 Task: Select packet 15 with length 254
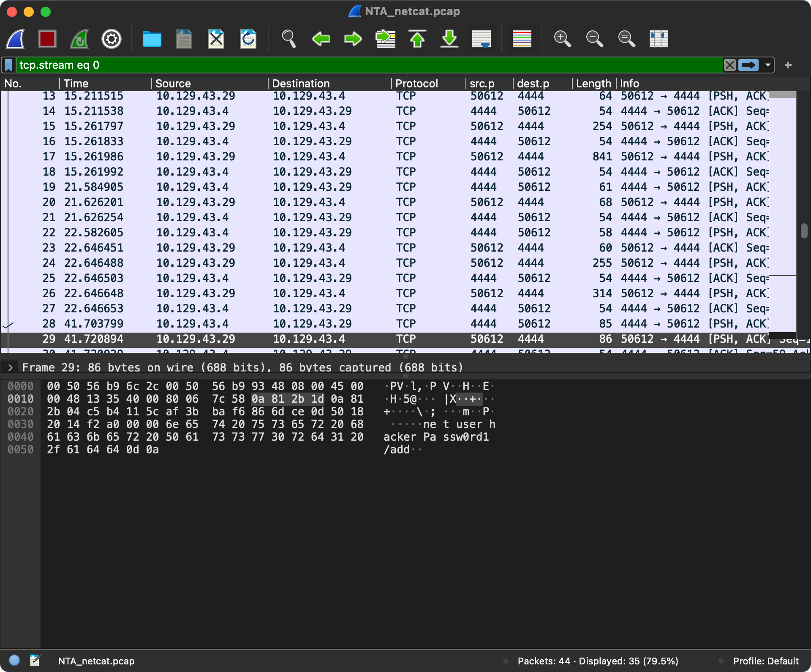(x=384, y=126)
